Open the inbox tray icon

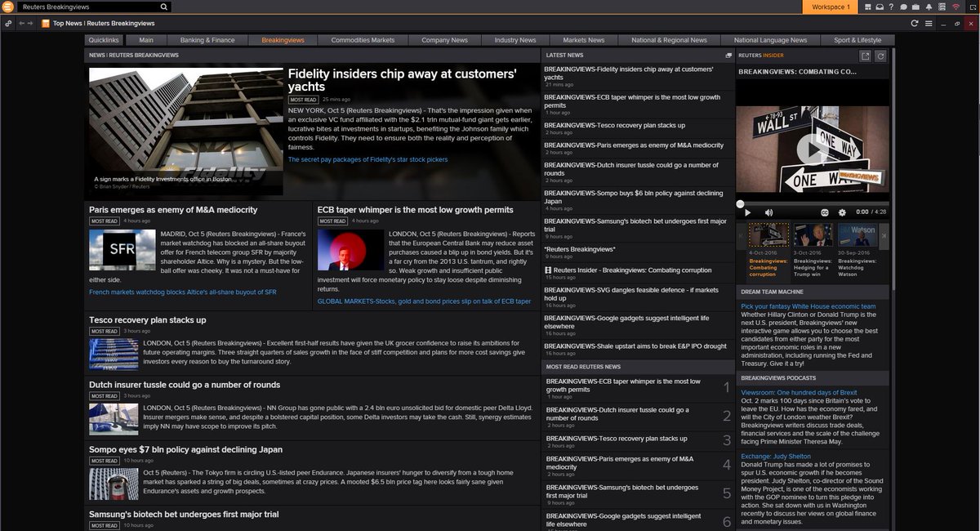(x=880, y=7)
